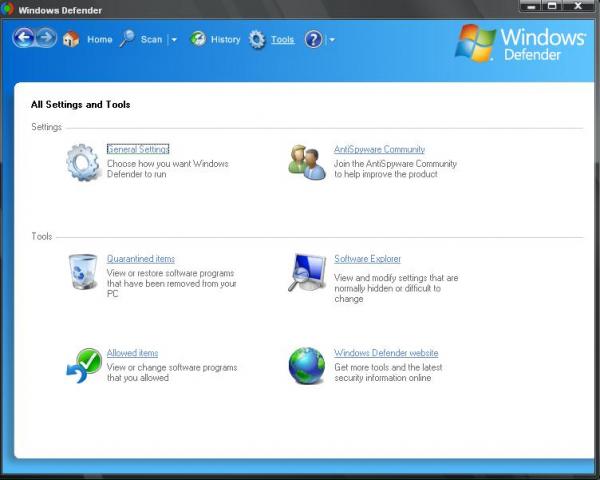The height and width of the screenshot is (480, 600).
Task: Go back with the back arrow button
Action: pos(24,38)
